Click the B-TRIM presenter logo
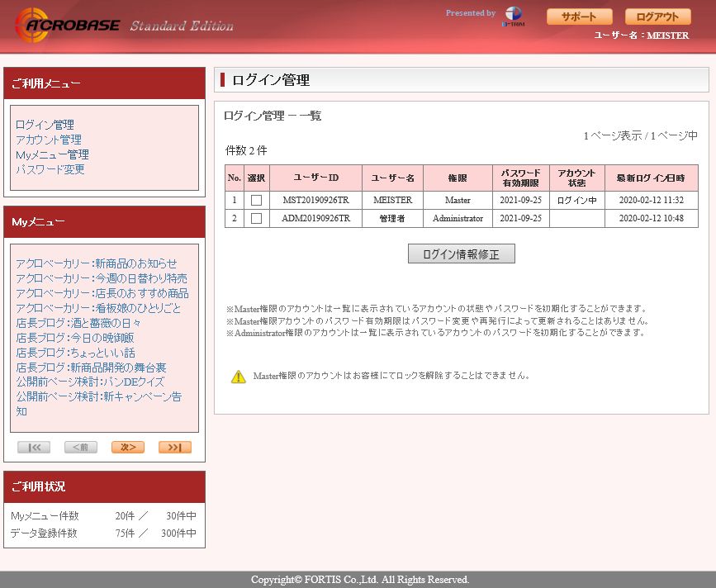 [513, 17]
